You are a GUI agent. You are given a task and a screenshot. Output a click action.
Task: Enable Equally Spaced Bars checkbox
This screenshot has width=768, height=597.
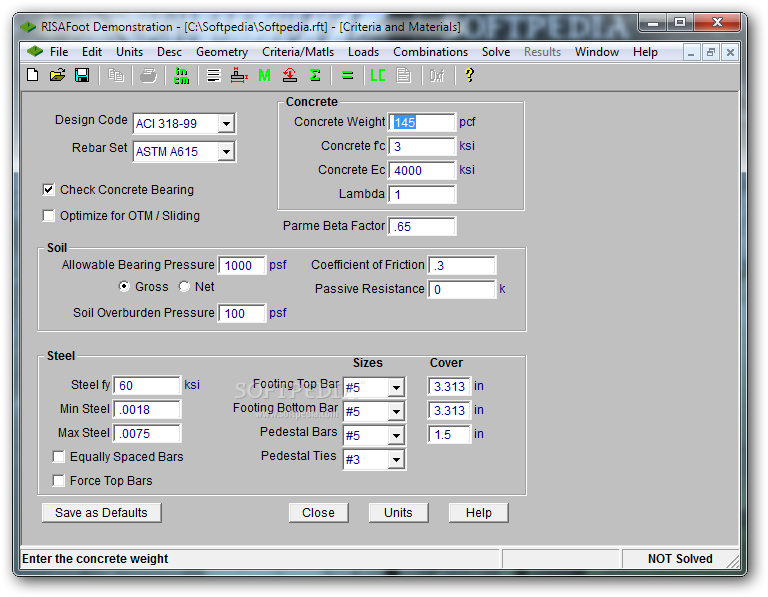(x=58, y=456)
